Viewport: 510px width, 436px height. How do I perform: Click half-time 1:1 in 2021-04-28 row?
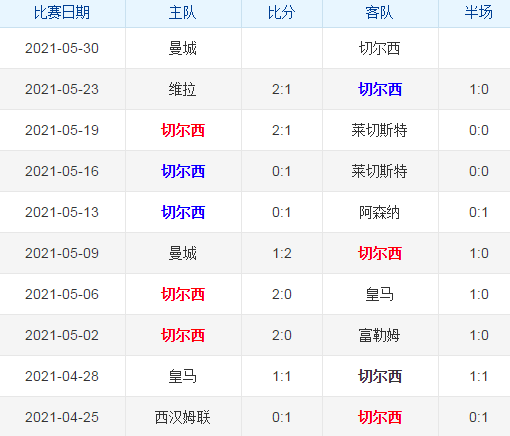479,376
